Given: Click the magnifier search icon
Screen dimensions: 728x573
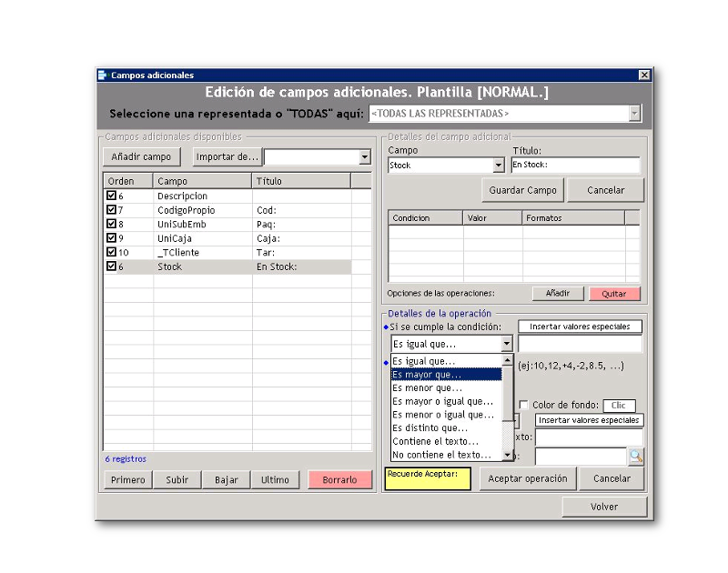Looking at the screenshot, I should (x=636, y=457).
